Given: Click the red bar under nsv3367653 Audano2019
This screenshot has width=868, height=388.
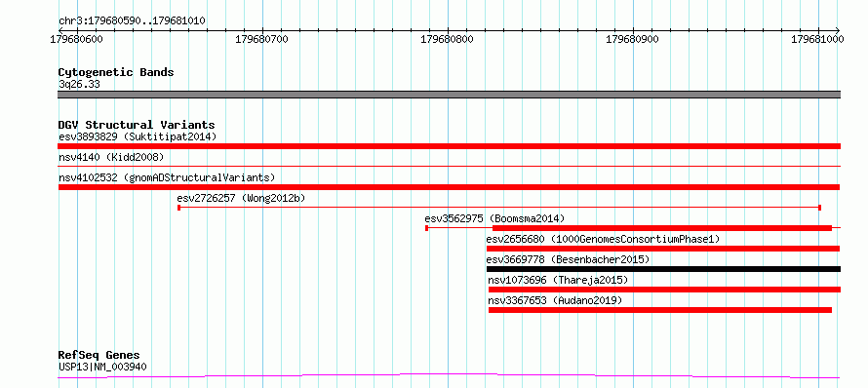Looking at the screenshot, I should pyautogui.click(x=660, y=310).
